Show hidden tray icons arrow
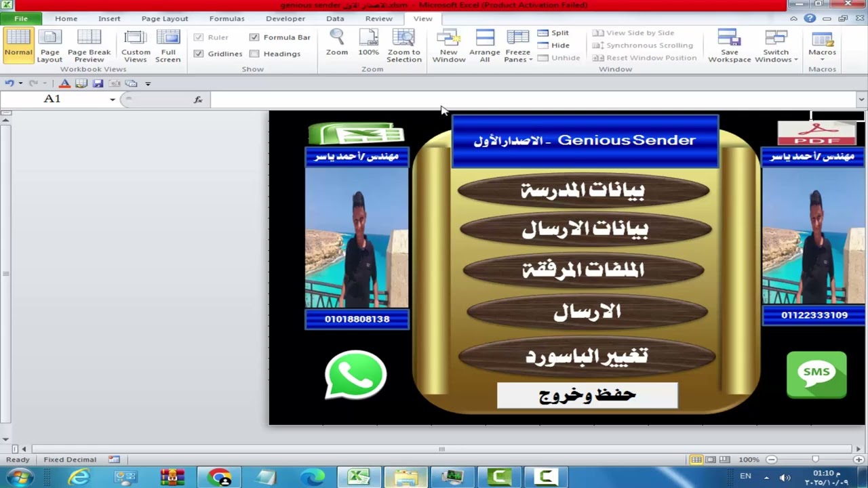The image size is (868, 488). click(x=766, y=477)
